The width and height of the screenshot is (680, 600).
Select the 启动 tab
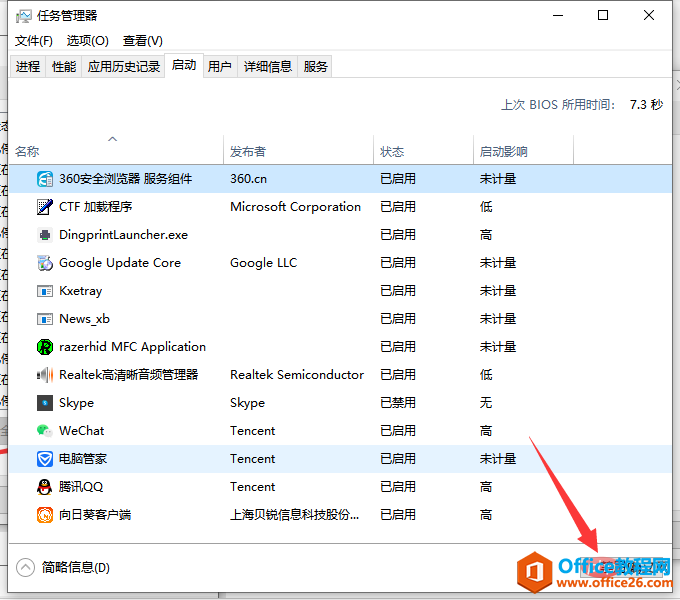(184, 65)
